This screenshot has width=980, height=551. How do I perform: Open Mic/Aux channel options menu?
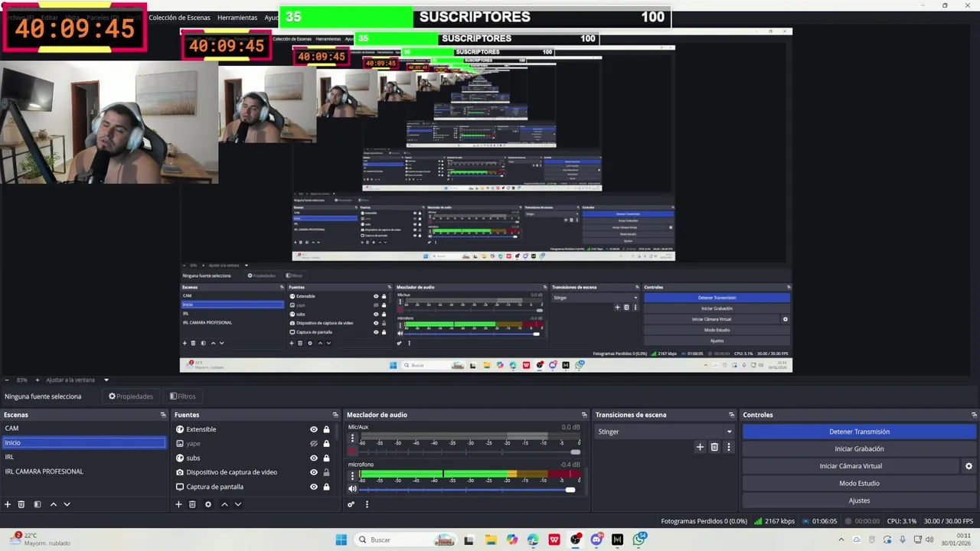click(352, 439)
